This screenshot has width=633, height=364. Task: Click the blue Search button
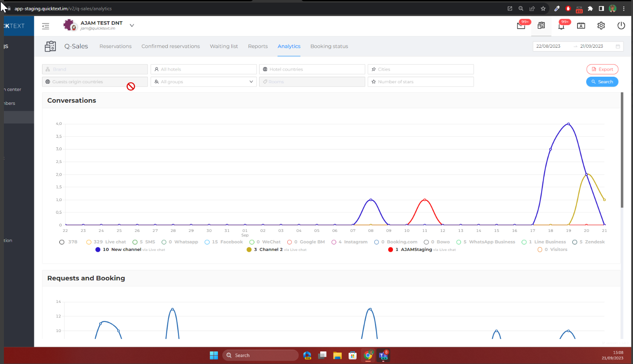(602, 82)
